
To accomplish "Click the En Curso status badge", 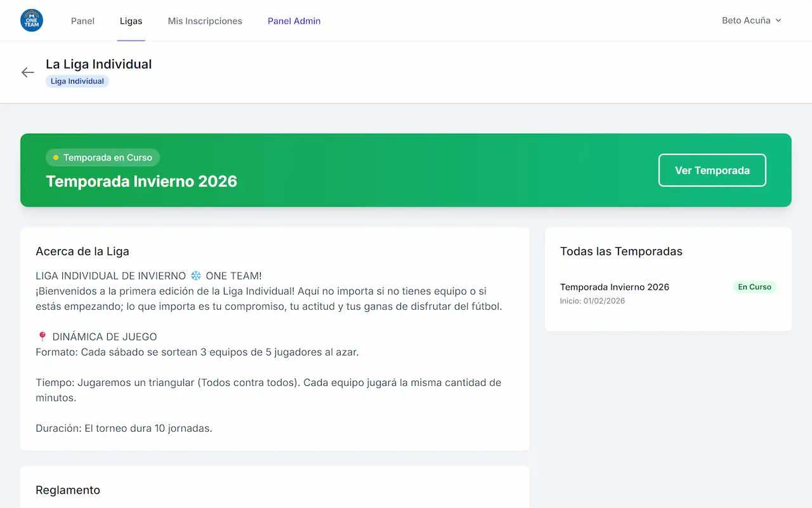I will click(x=754, y=286).
